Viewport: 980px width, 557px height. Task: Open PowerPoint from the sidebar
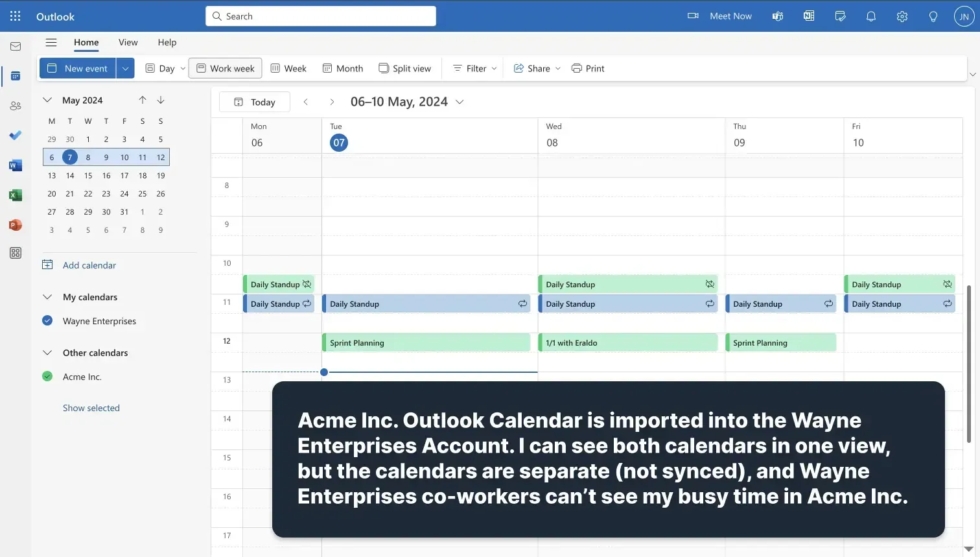point(16,224)
